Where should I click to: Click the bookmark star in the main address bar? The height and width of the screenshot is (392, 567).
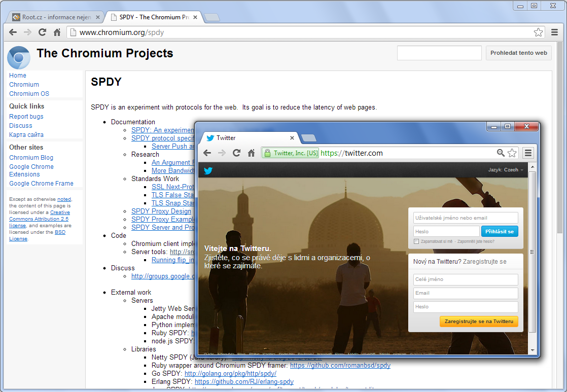pos(538,31)
